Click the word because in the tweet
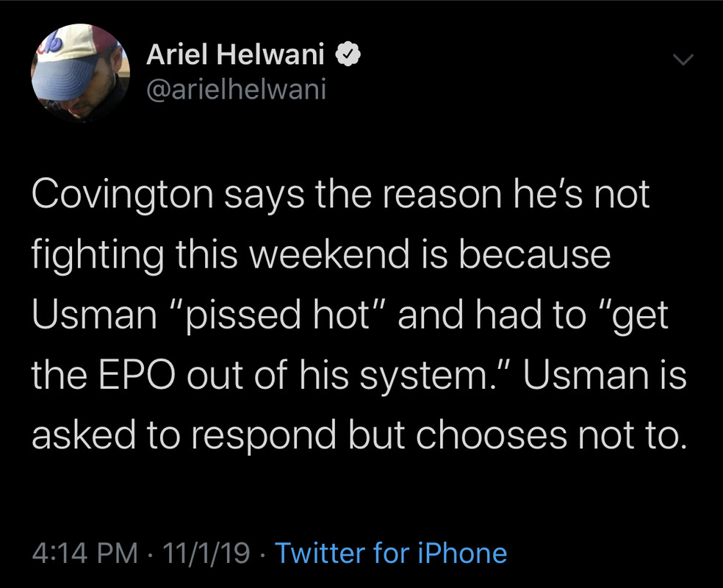 pyautogui.click(x=535, y=254)
